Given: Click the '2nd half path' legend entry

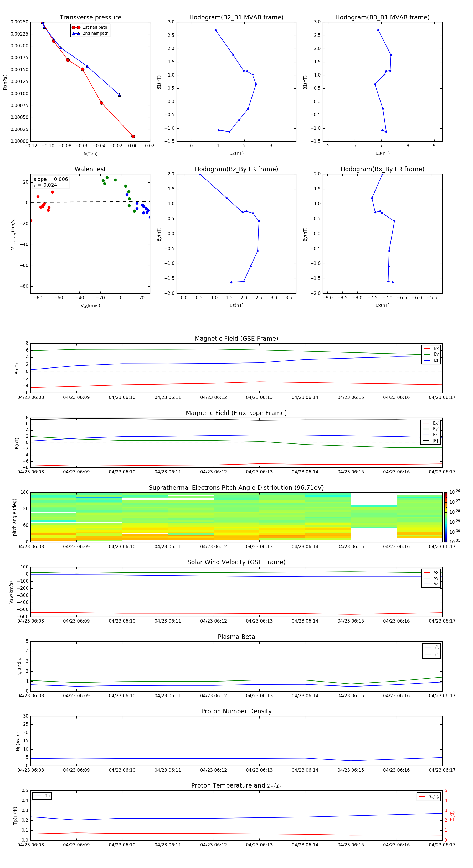Looking at the screenshot, I should pyautogui.click(x=90, y=33).
